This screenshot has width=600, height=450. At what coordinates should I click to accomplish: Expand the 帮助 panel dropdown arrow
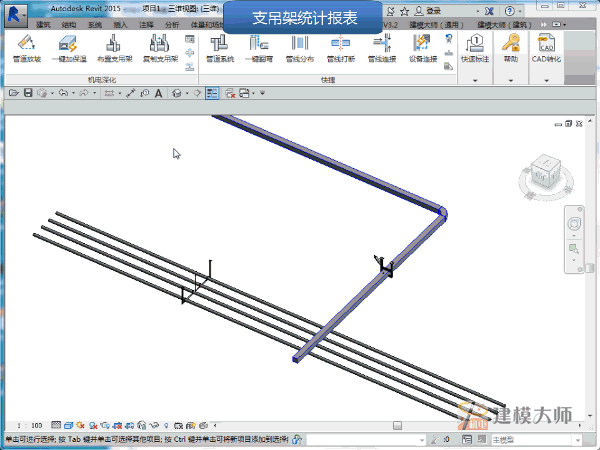click(x=510, y=80)
